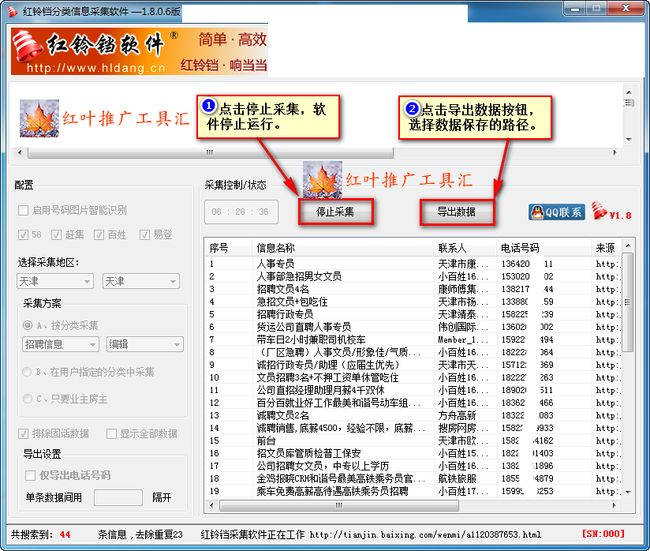
Task: Select row 招聘文员4名
Action: 413,289
